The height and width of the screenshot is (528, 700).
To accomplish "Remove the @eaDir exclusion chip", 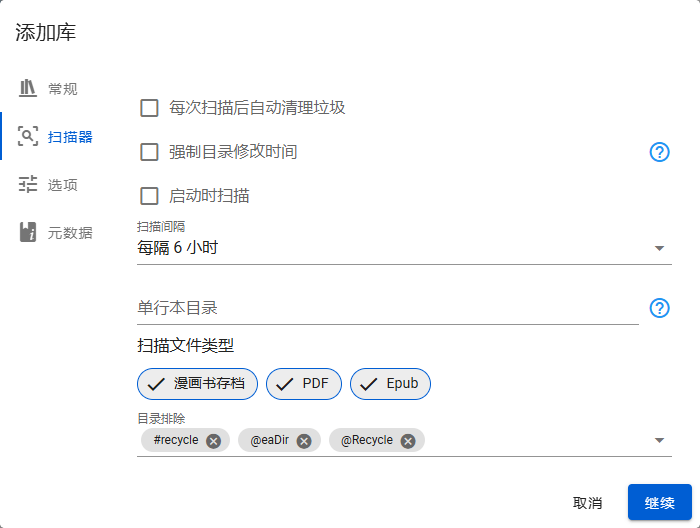I will [x=304, y=441].
